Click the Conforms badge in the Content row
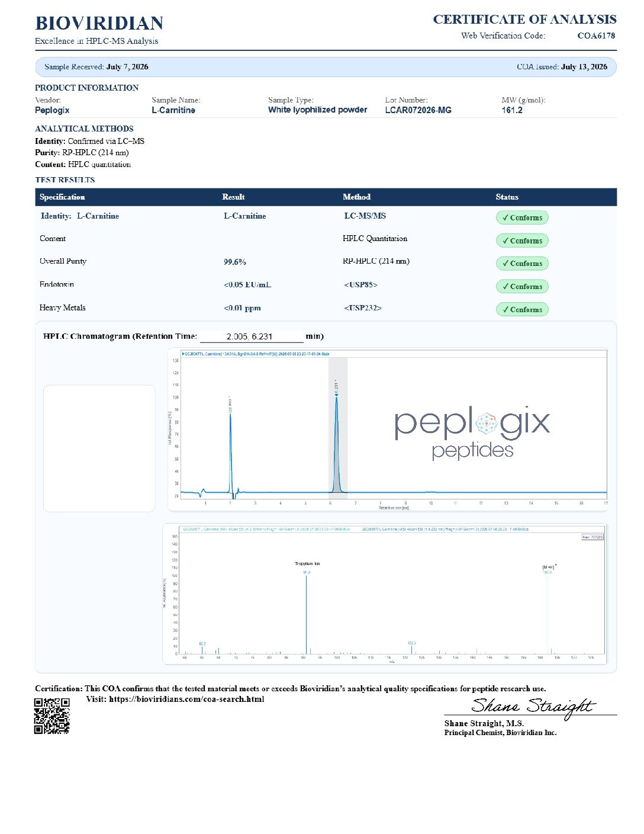 [522, 240]
